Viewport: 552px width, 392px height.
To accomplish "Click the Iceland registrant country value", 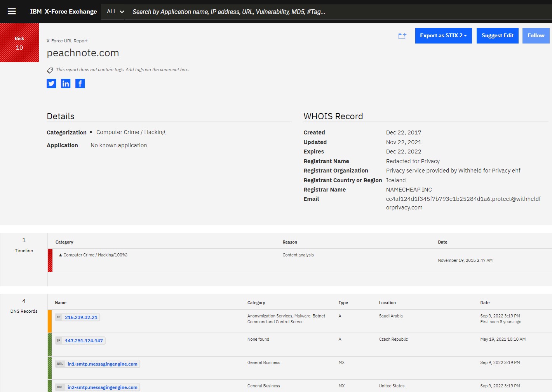I will click(x=396, y=180).
